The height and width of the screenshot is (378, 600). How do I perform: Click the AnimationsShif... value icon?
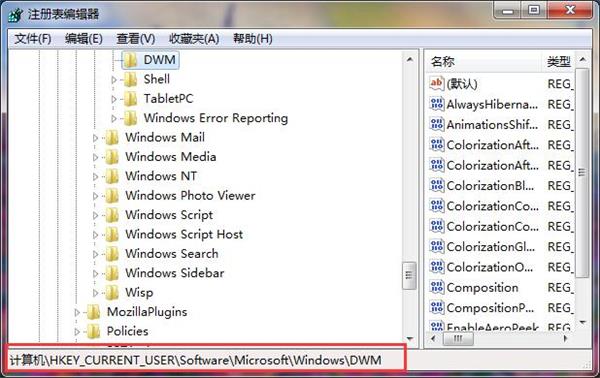pyautogui.click(x=437, y=124)
